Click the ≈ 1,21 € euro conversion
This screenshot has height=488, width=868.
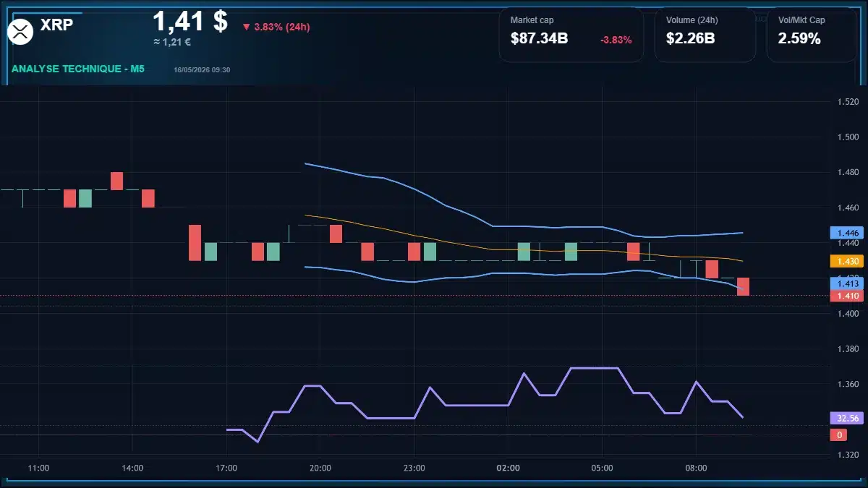coord(172,42)
